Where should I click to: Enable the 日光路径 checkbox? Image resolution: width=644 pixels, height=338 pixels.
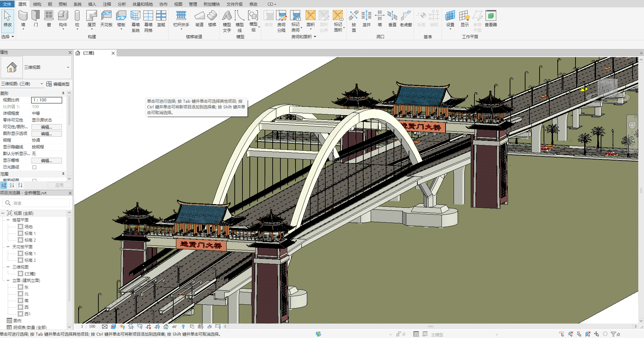pyautogui.click(x=34, y=167)
